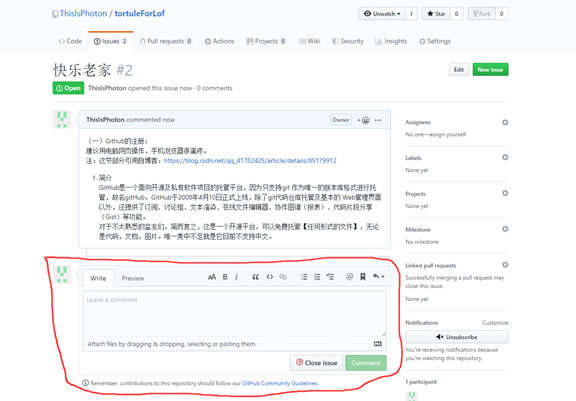The image size is (576, 401).
Task: Reference an issue with the bookmark icon
Action: 363,277
